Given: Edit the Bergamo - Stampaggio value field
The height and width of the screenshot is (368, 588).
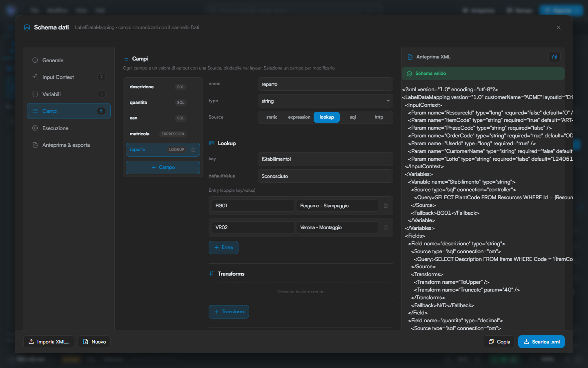Looking at the screenshot, I should click(338, 206).
